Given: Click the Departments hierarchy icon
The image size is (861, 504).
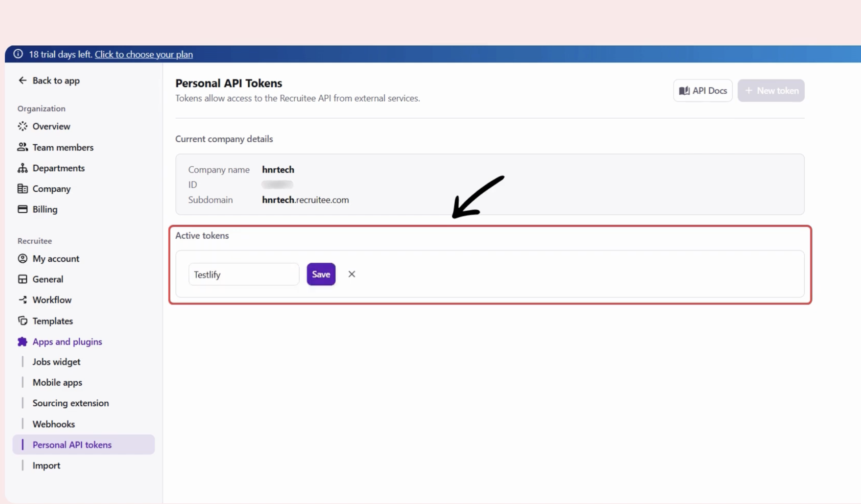Looking at the screenshot, I should point(22,168).
